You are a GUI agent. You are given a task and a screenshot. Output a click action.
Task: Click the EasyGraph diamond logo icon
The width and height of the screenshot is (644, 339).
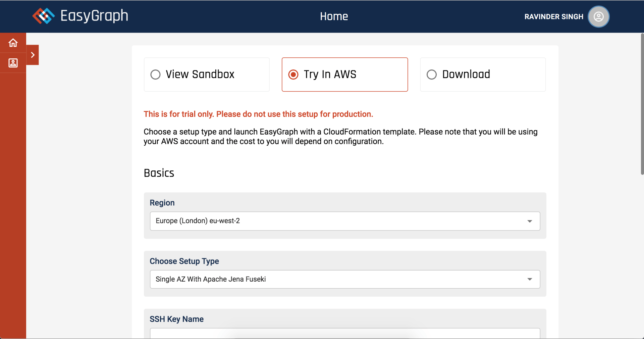(x=43, y=16)
